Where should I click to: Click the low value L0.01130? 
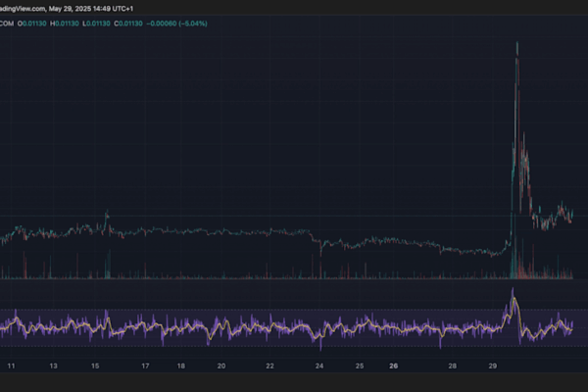pyautogui.click(x=96, y=24)
